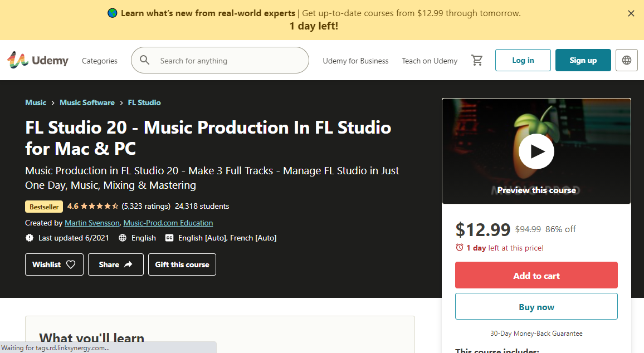This screenshot has height=353, width=644.
Task: Click the globe language selector icon
Action: coord(626,60)
